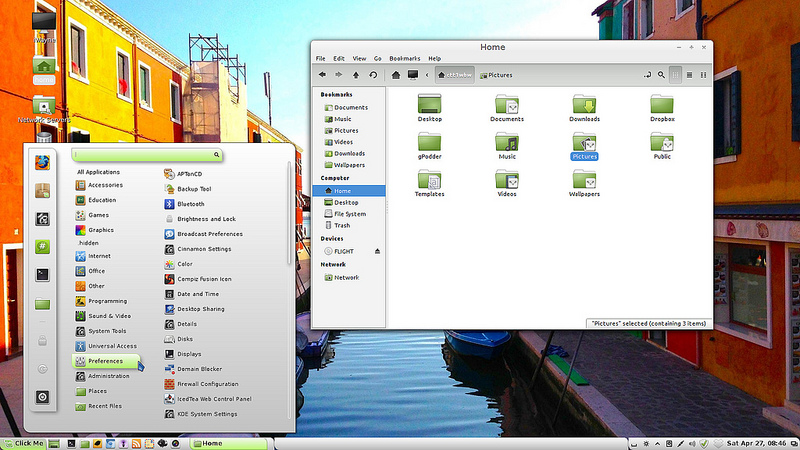
Task: Expand the Administration category in menu
Action: pos(108,376)
